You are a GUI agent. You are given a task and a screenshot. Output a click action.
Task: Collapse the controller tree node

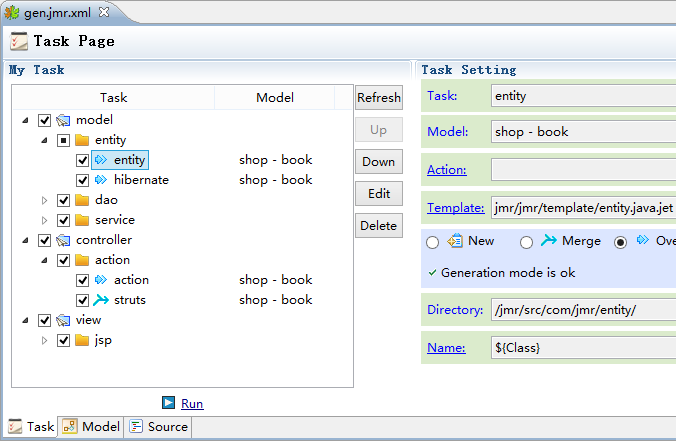tap(25, 241)
